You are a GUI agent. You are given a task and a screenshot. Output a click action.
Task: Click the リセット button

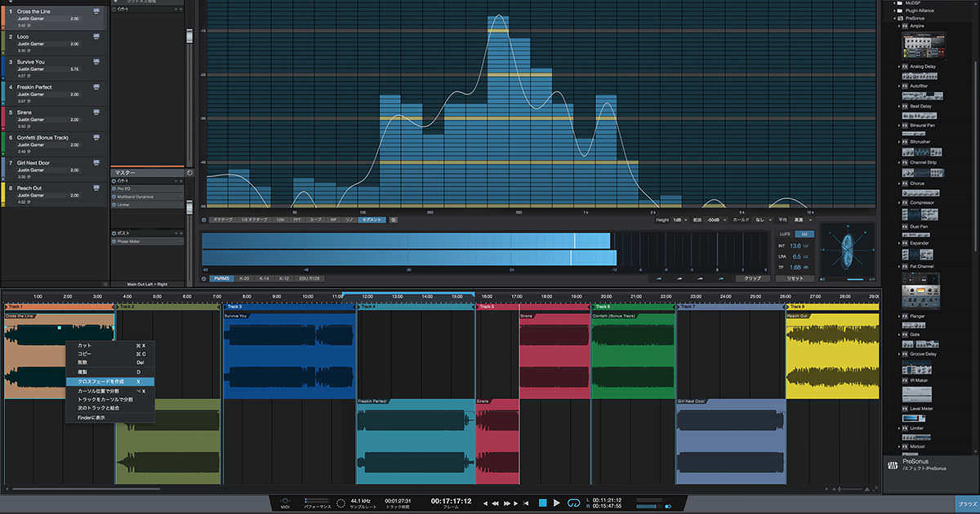[x=795, y=278]
